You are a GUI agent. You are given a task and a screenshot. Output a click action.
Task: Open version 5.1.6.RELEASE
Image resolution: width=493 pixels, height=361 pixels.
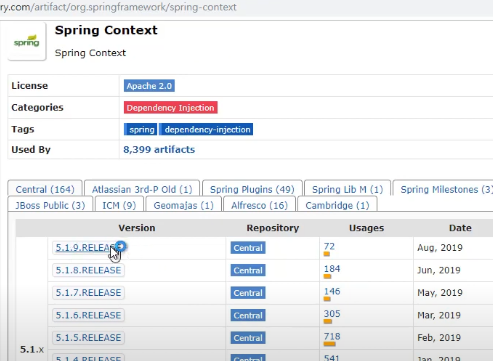tap(88, 315)
